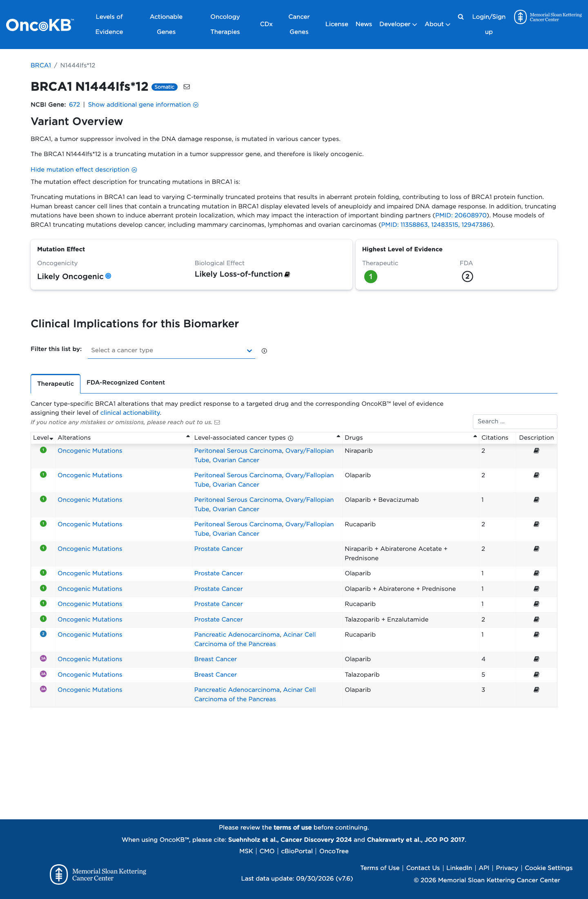This screenshot has height=899, width=588.
Task: Open the terms of use link
Action: point(292,827)
